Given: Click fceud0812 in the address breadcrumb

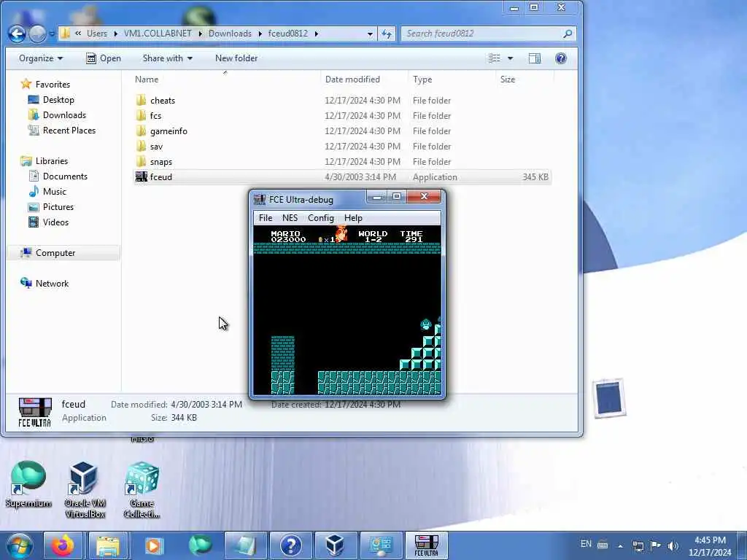Looking at the screenshot, I should [287, 34].
